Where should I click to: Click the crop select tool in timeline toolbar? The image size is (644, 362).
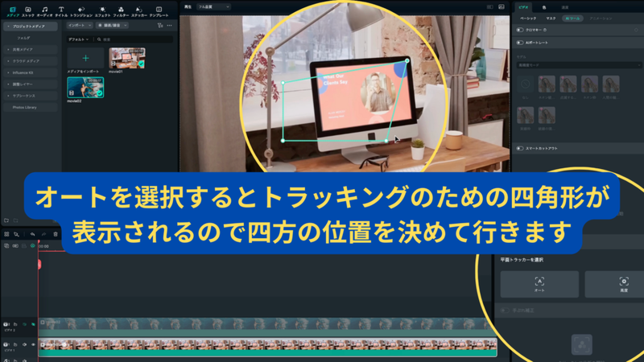16,234
